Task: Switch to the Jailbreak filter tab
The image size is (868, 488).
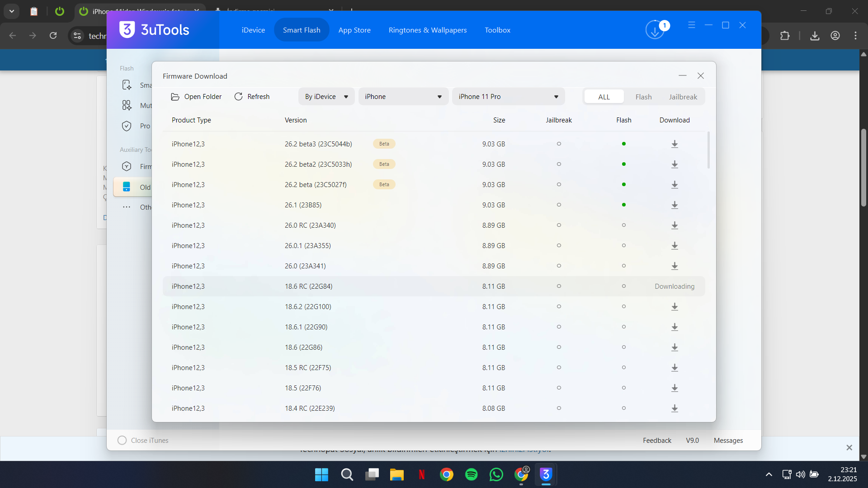Action: click(x=683, y=97)
